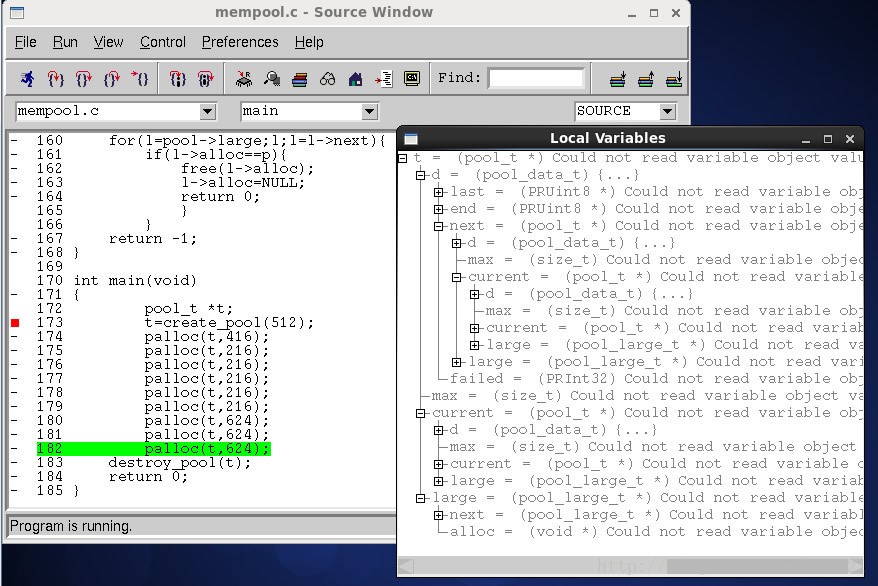Image resolution: width=878 pixels, height=586 pixels.
Task: Open the Help menu
Action: [309, 42]
